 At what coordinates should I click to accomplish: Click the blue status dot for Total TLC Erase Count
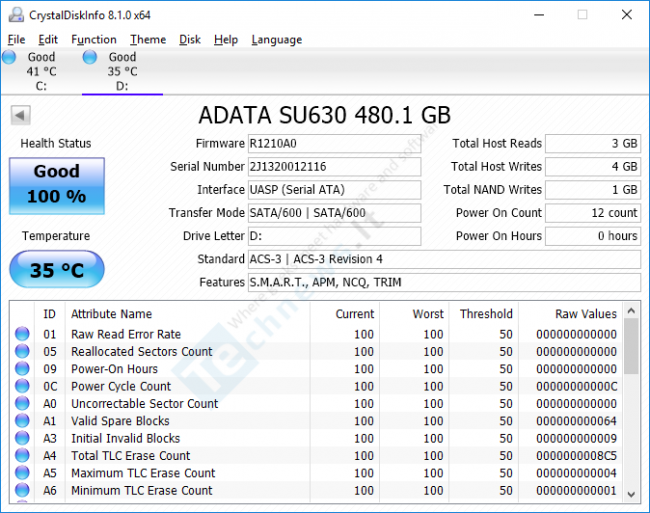point(22,455)
